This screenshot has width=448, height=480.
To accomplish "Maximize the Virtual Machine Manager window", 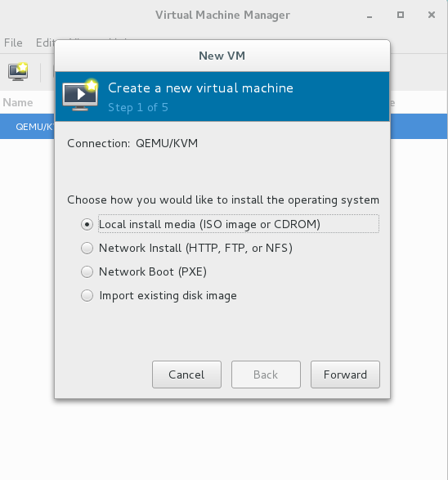I will click(x=401, y=15).
